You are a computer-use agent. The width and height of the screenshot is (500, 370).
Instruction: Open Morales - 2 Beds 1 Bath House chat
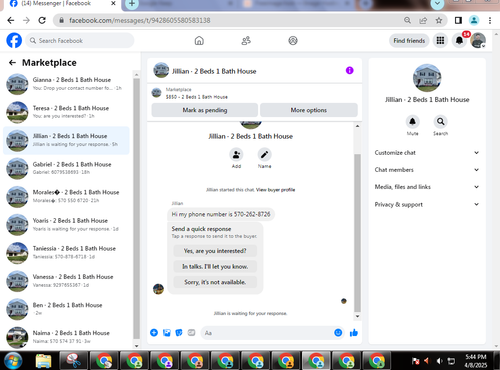tap(66, 196)
